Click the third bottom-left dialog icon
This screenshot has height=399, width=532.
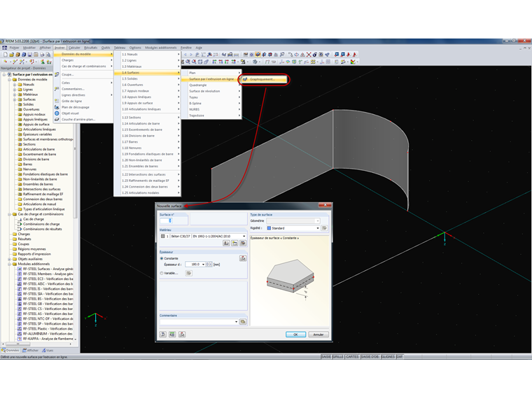pos(182,335)
